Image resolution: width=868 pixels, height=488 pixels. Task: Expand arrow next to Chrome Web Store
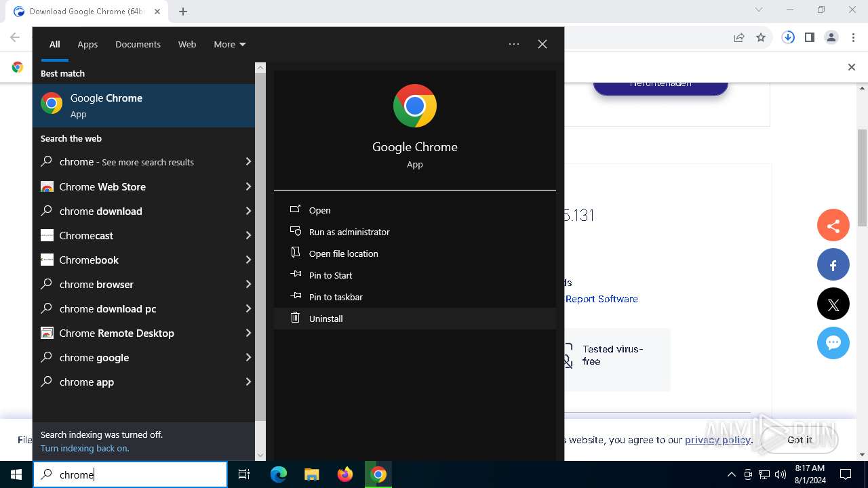pos(248,186)
